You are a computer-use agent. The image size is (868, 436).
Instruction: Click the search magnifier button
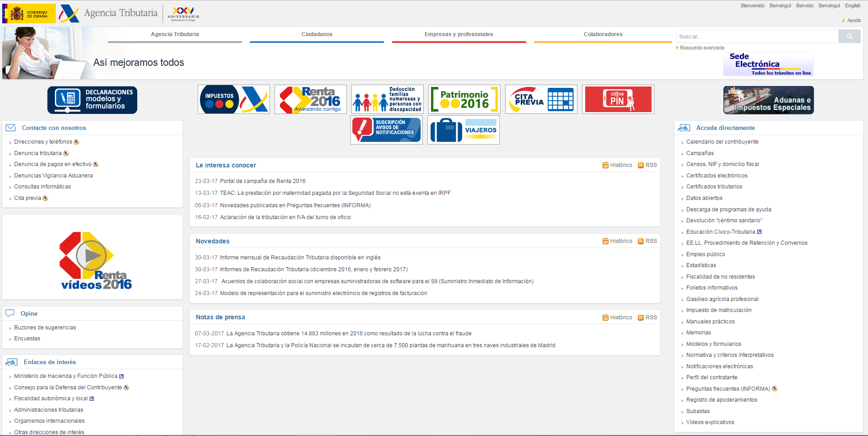click(849, 36)
